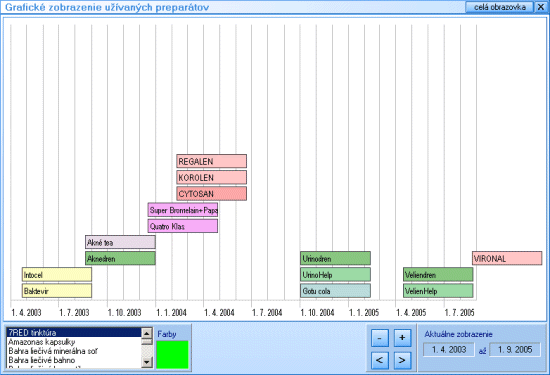Viewport: 550px width, 375px height.
Task: Select 'Amazonas kapsulky' in the list
Action: [74, 342]
